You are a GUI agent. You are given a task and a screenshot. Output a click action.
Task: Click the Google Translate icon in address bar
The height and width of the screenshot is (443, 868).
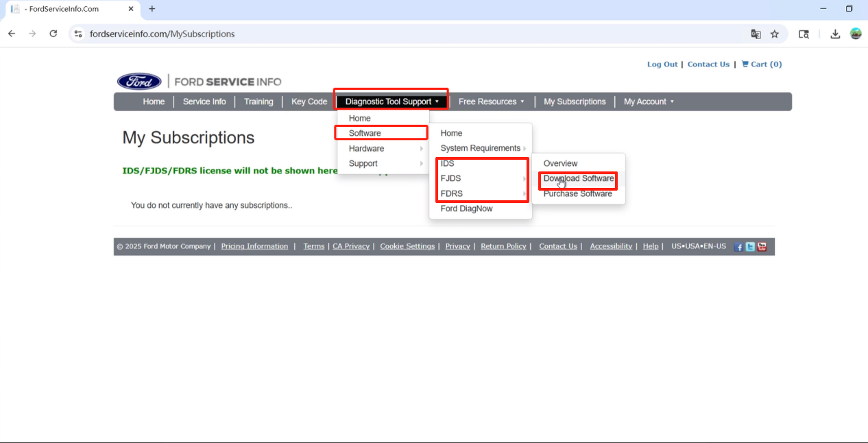tap(756, 34)
